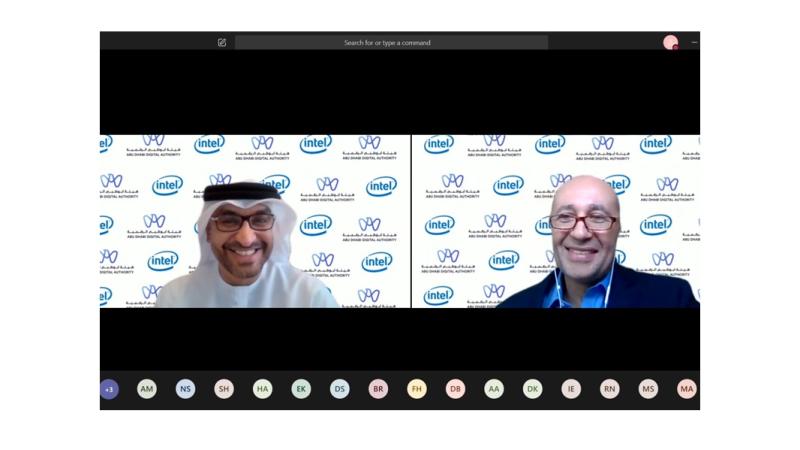Click the left video feed with headdress
Image resolution: width=800 pixels, height=450 pixels.
255,221
